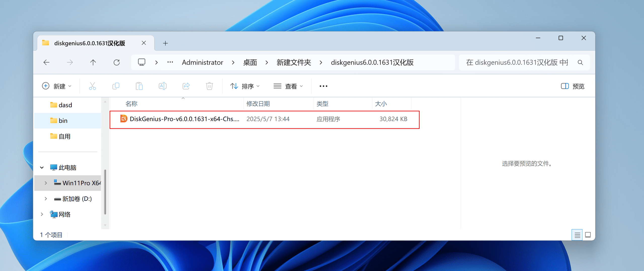This screenshot has height=271, width=644.
Task: Switch to details list view layout
Action: [577, 235]
